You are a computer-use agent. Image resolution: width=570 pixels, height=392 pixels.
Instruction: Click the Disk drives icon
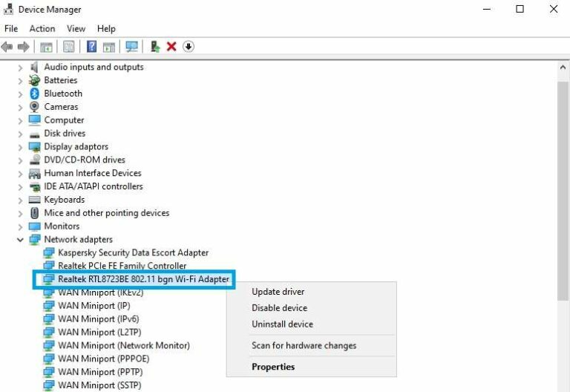click(x=35, y=134)
